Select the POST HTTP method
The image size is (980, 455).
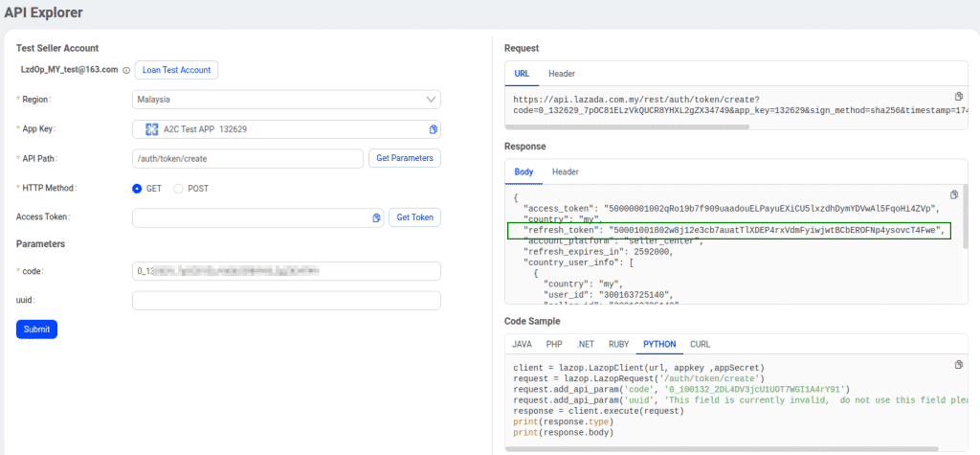tap(178, 189)
